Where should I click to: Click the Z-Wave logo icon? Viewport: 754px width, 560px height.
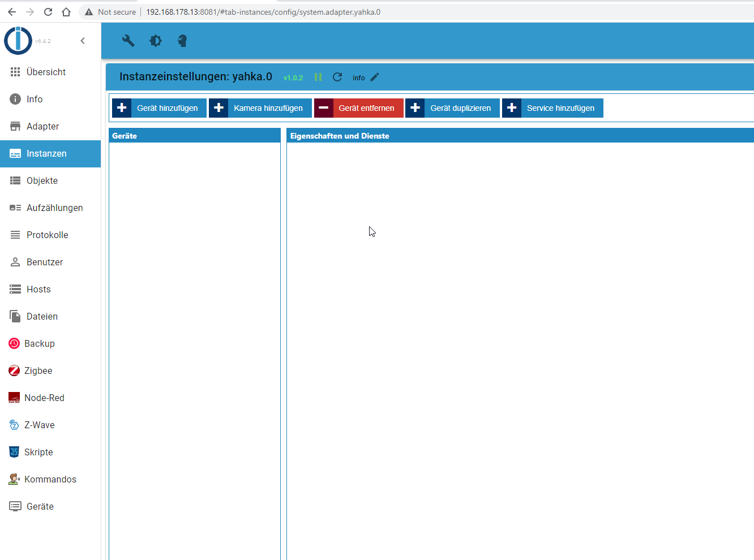coord(14,425)
